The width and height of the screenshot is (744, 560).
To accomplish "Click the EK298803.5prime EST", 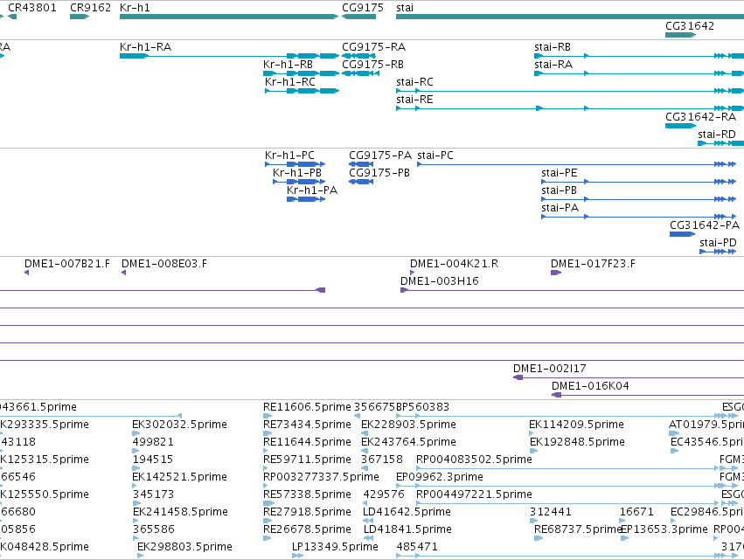I will pyautogui.click(x=140, y=556).
